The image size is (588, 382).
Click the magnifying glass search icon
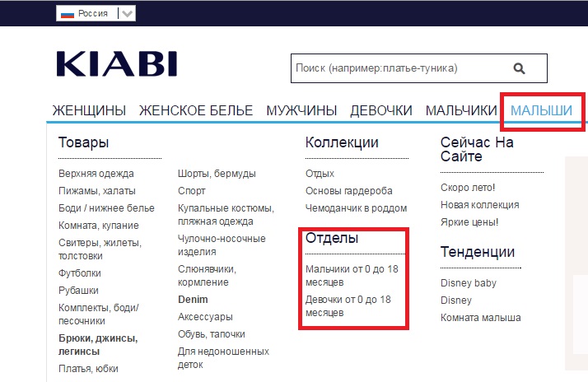click(x=519, y=68)
